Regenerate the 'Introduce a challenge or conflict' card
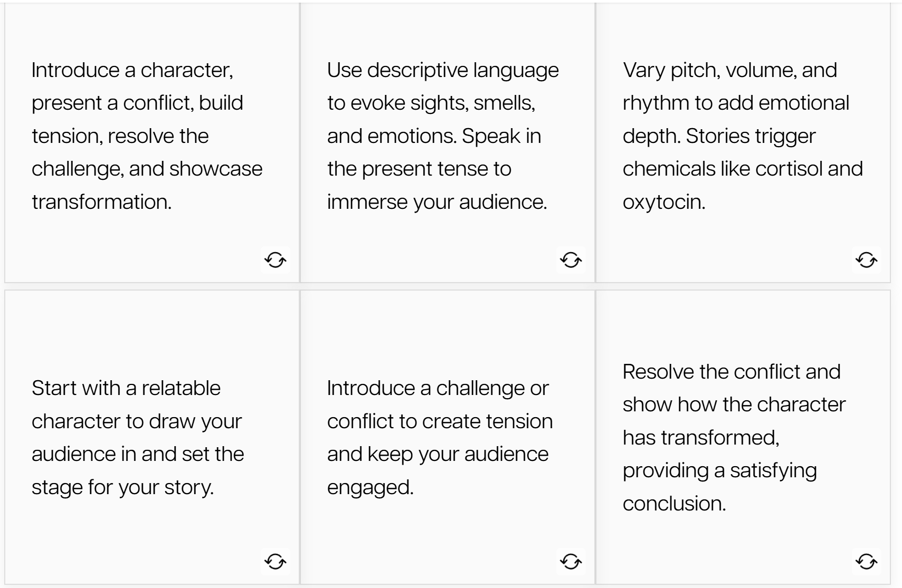902x588 pixels. click(571, 561)
